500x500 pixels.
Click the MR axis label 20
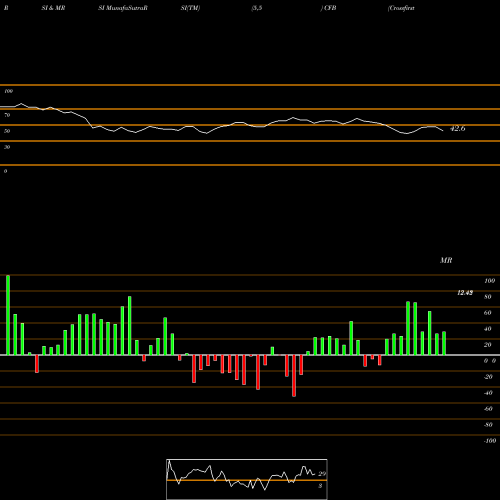[488, 345]
